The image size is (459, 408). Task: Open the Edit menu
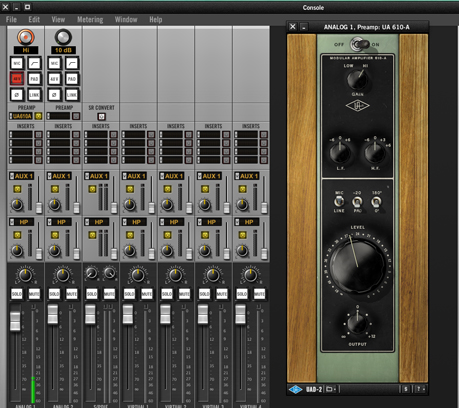pos(34,20)
